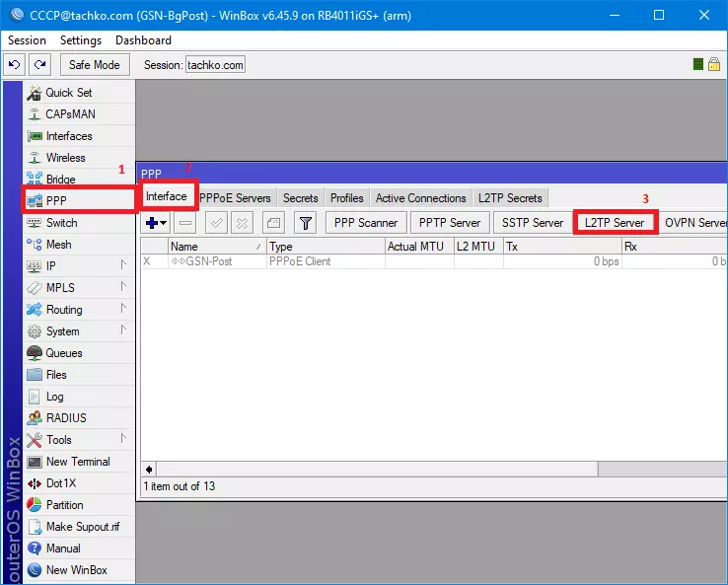The image size is (728, 585).
Task: Open CAPsMAN in sidebar
Action: pyautogui.click(x=79, y=114)
